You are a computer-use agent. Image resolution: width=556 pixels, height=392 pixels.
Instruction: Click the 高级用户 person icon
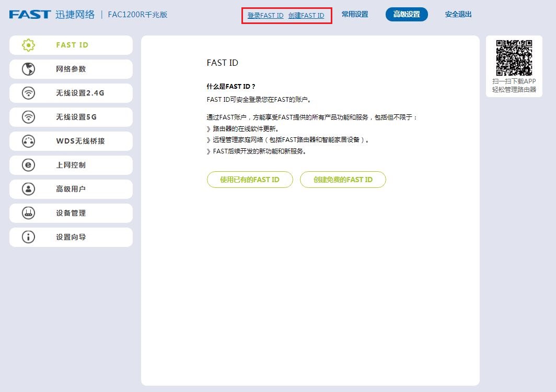point(29,189)
